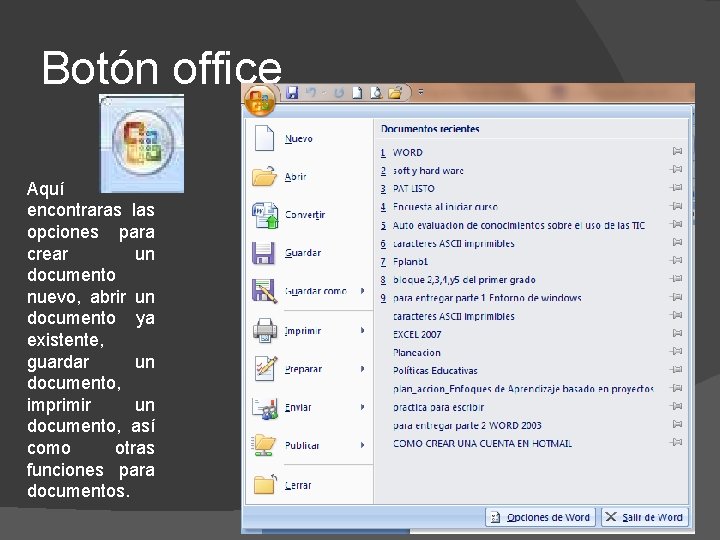Open plan_accion_Enfoques de Aprendizaje document
The height and width of the screenshot is (540, 720).
523,389
